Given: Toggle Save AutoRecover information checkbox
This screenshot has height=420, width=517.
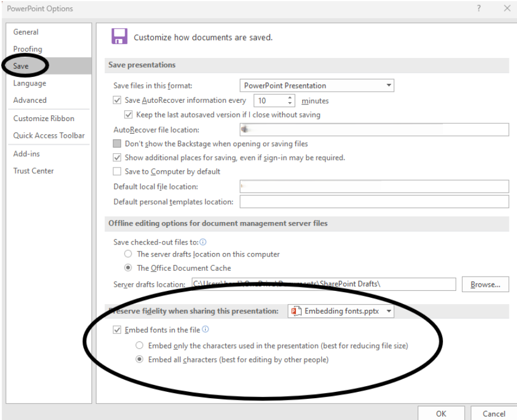Looking at the screenshot, I should coord(117,100).
